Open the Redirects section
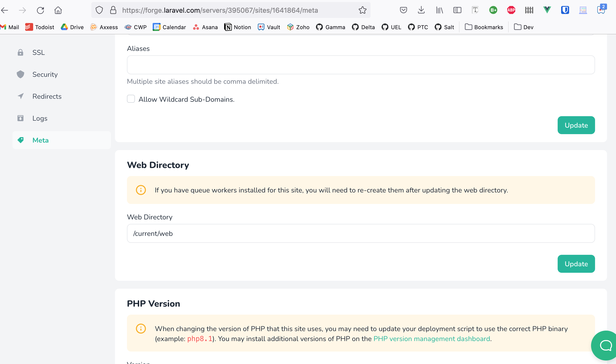The width and height of the screenshot is (616, 364). (47, 96)
